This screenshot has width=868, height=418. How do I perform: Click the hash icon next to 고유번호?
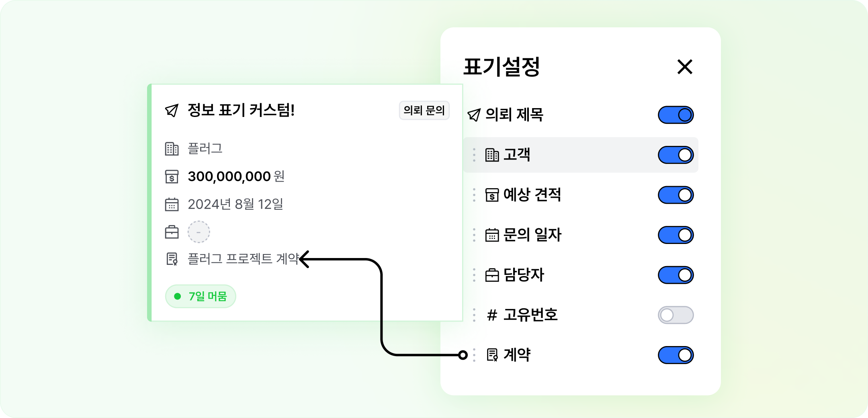click(492, 315)
